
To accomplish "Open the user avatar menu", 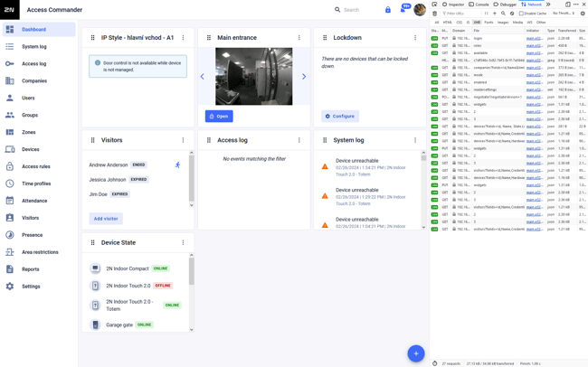I will coord(420,10).
